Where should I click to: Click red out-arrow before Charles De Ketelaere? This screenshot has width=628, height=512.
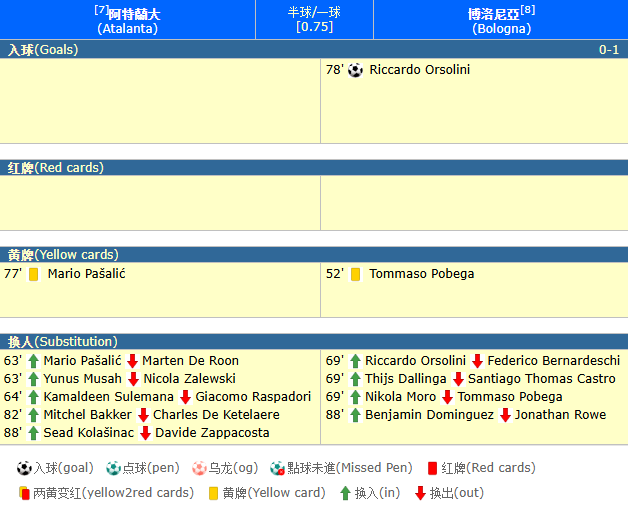143,415
